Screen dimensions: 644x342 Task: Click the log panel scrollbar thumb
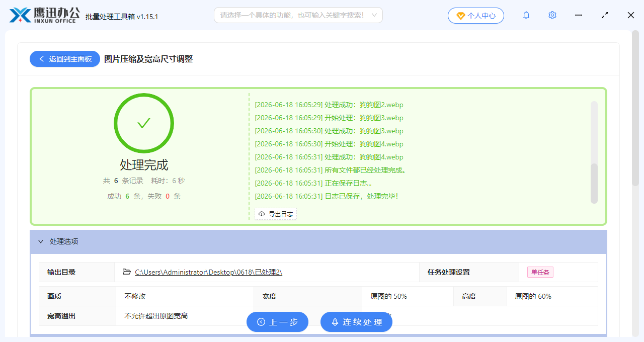594,184
